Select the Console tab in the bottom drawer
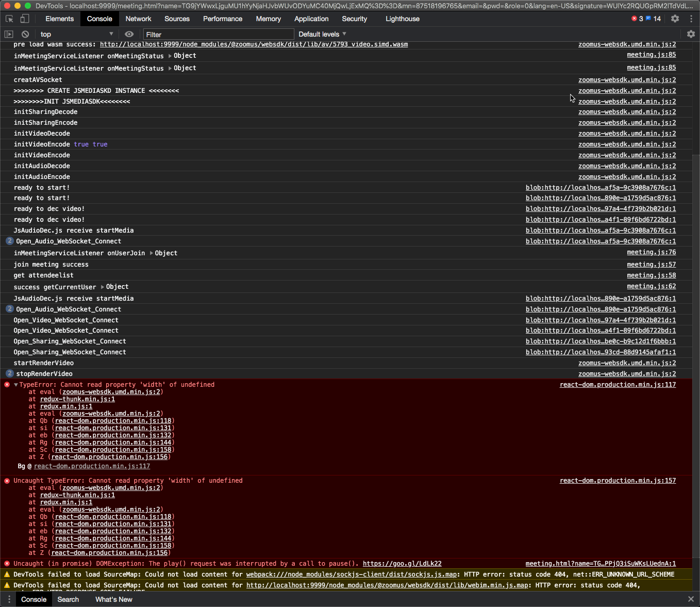Image resolution: width=700 pixels, height=607 pixels. pyautogui.click(x=34, y=599)
